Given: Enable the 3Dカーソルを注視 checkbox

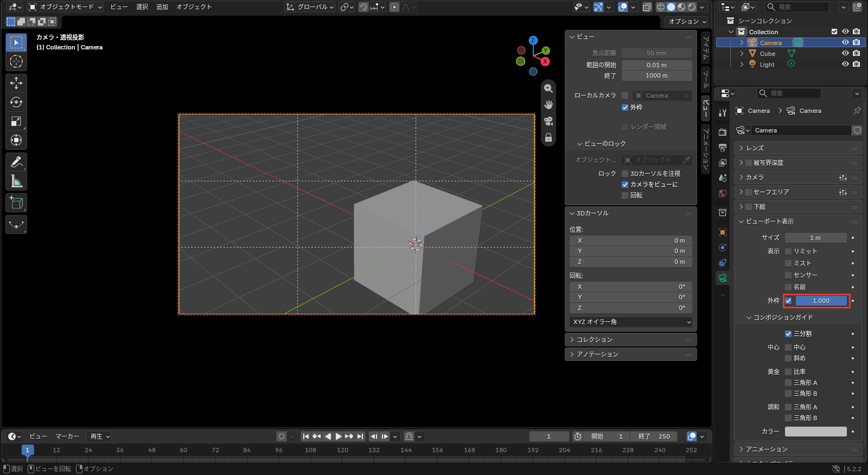Looking at the screenshot, I should [625, 174].
